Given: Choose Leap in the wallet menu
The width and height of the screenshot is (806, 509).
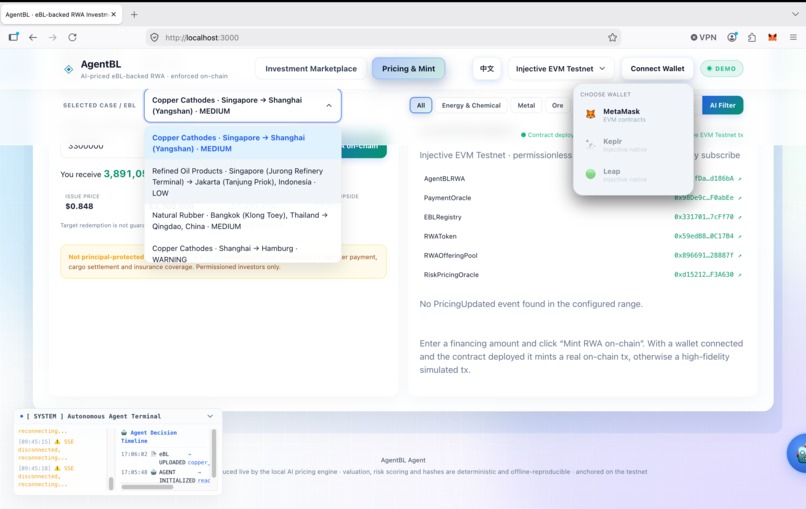Looking at the screenshot, I should 633,174.
